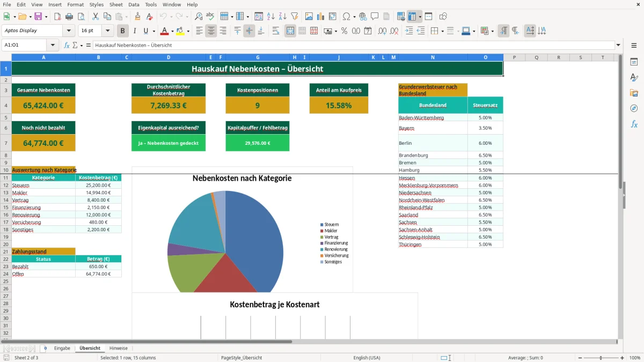Open the highlighting color dropdown arrow
Viewport: 644px width, 362px height.
[188, 31]
